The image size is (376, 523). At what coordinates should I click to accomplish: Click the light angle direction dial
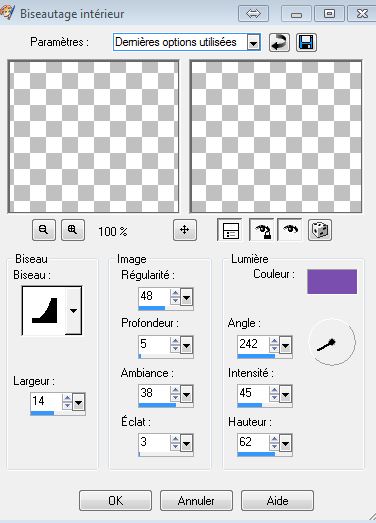click(332, 342)
